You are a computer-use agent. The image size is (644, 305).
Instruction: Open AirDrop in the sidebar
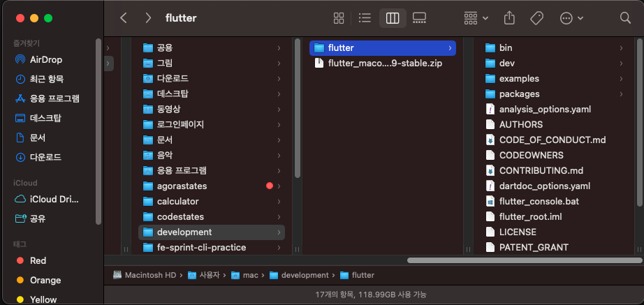click(x=45, y=59)
